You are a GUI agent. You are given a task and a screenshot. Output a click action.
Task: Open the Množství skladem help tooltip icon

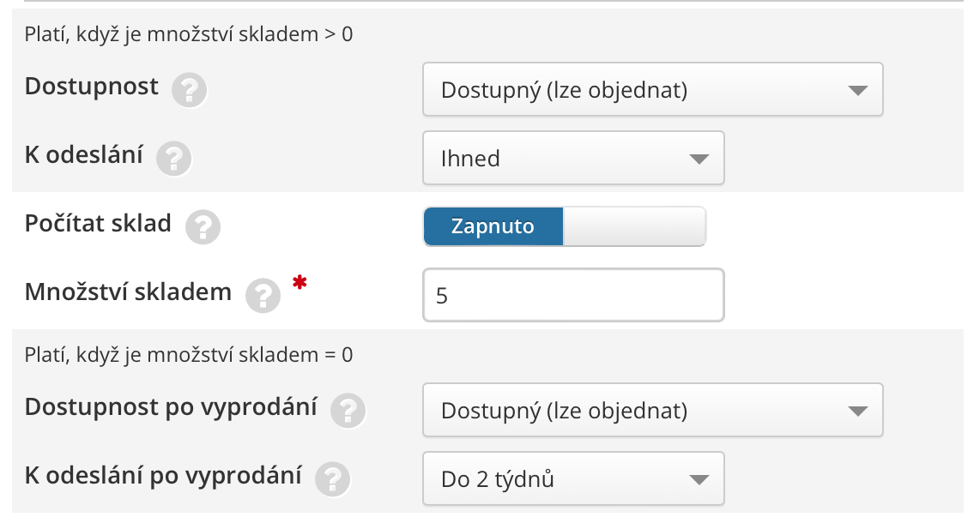point(263,296)
